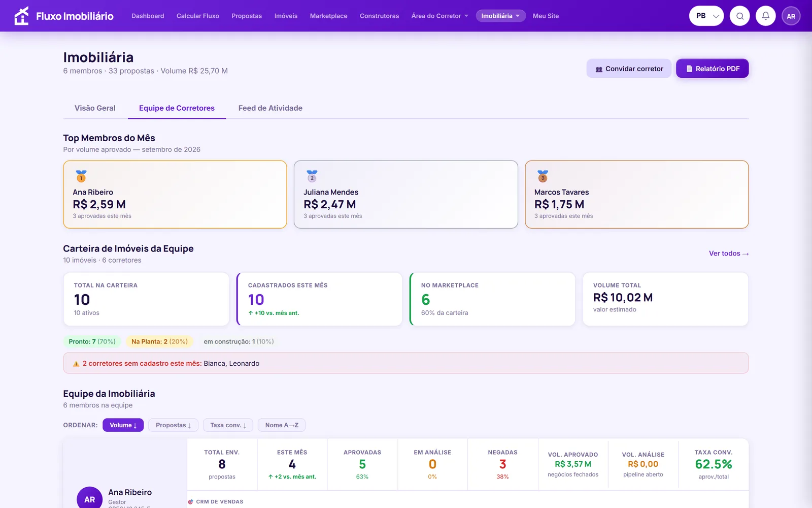Click the Vol. Aprovado R$ 3,57 M value
Viewport: 812px width, 508px height.
tap(573, 464)
